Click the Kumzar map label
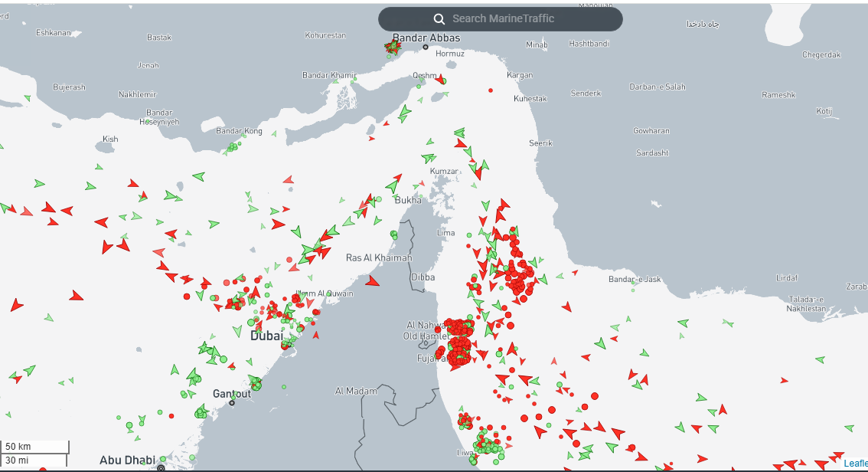 click(444, 171)
